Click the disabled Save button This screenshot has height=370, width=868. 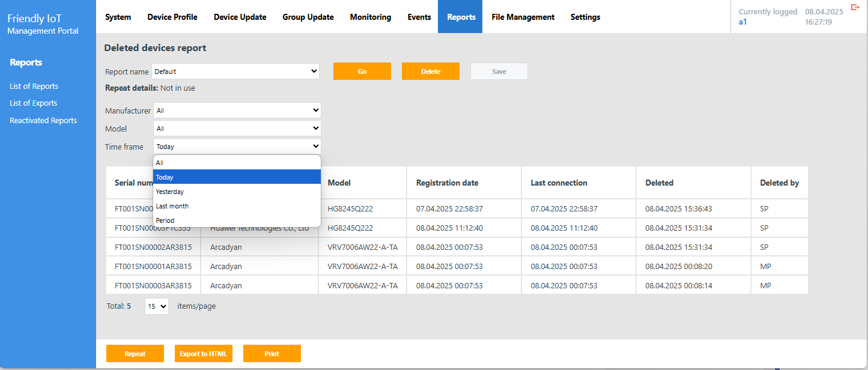[x=499, y=71]
